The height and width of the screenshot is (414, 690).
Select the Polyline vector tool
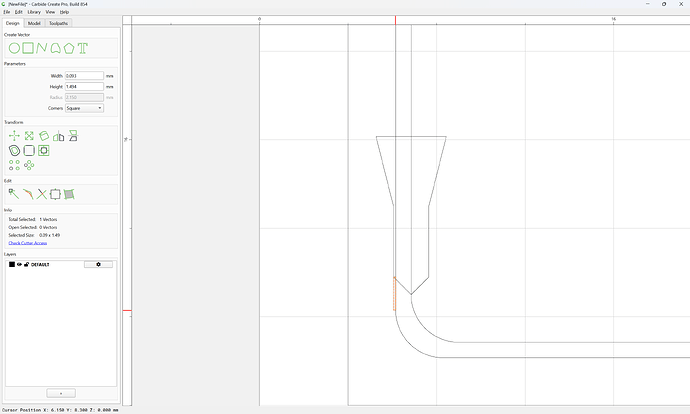41,48
